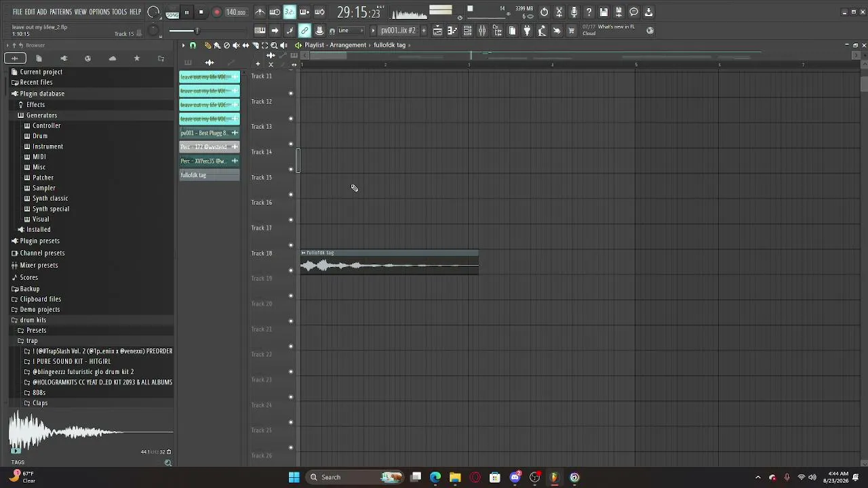868x488 pixels.
Task: Open the 'I PURE SOUND KIT - HITGIRL' folder
Action: point(71,362)
